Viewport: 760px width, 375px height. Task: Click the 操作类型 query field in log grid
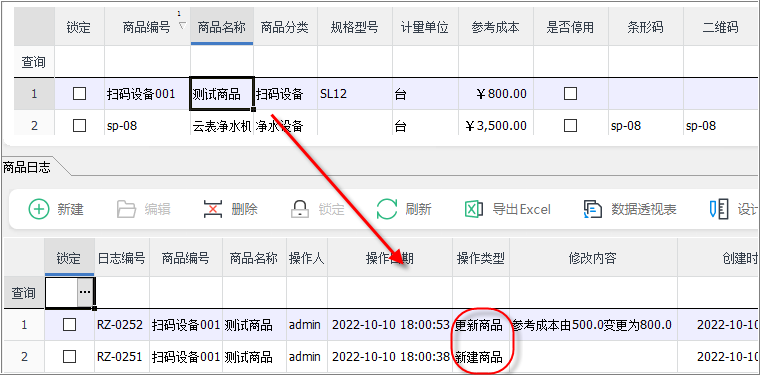pyautogui.click(x=481, y=293)
